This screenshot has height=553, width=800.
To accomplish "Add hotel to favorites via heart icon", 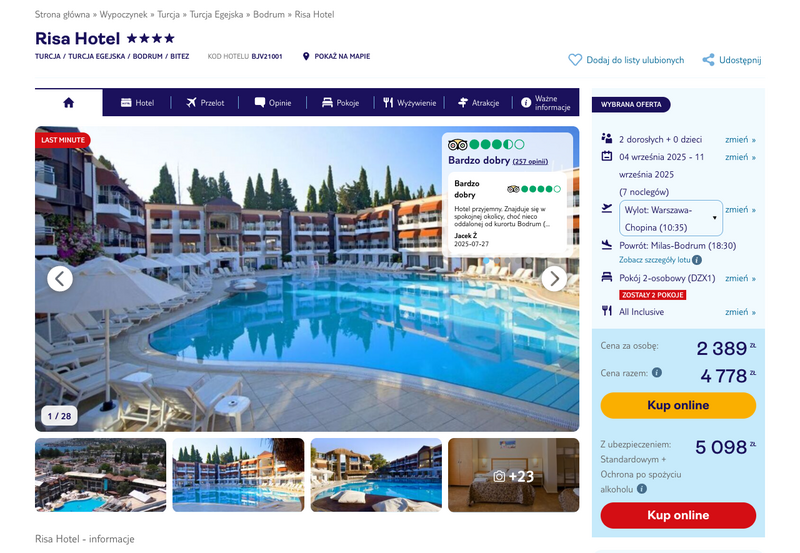I will [575, 60].
